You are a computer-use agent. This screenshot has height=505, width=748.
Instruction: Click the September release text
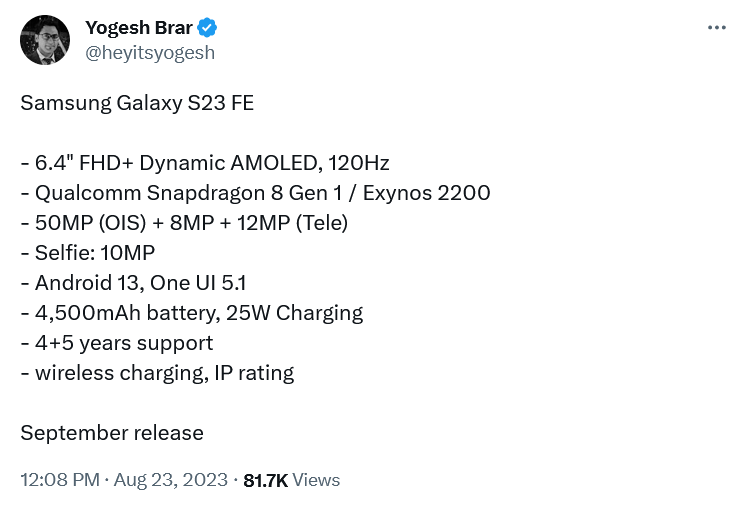pyautogui.click(x=112, y=433)
